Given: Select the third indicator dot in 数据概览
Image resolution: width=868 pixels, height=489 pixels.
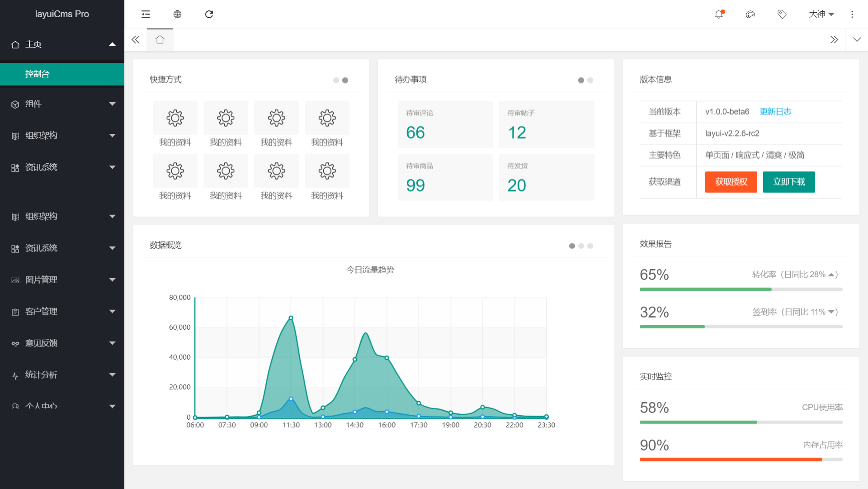Looking at the screenshot, I should click(590, 246).
